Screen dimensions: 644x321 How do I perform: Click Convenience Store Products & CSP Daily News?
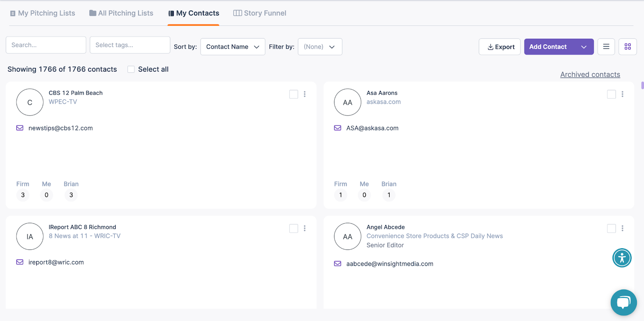coord(435,236)
